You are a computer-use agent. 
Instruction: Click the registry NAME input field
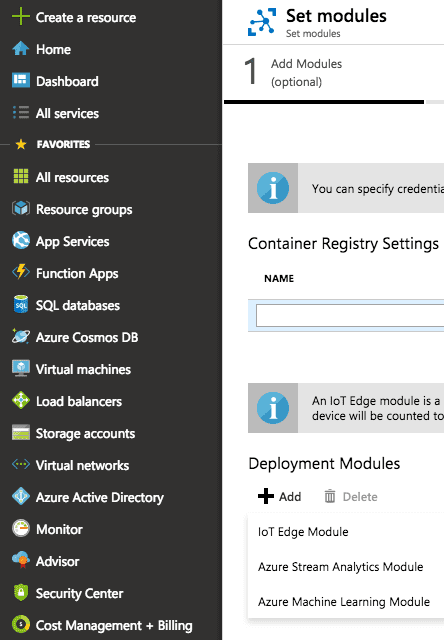pyautogui.click(x=350, y=315)
